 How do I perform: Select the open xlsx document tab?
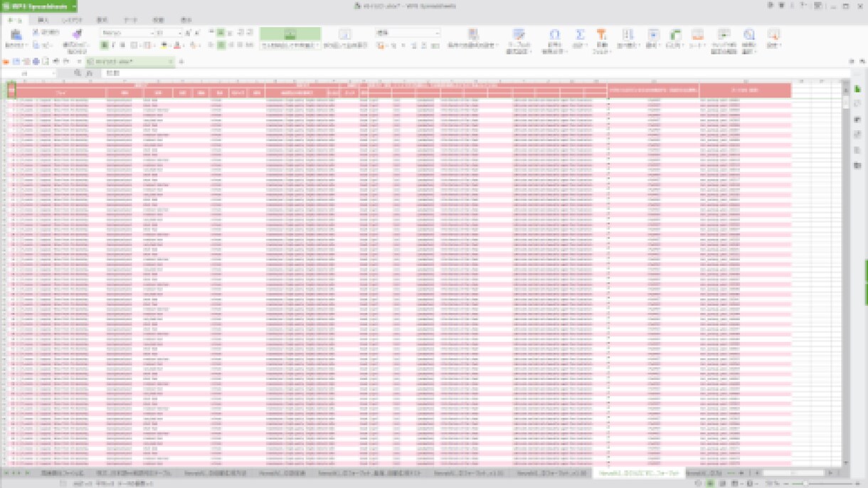(129, 62)
